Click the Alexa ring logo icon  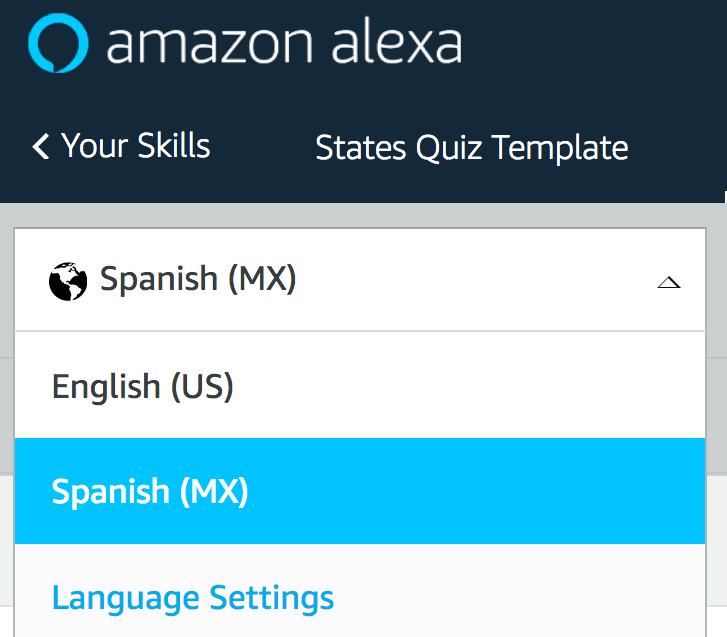(58, 43)
